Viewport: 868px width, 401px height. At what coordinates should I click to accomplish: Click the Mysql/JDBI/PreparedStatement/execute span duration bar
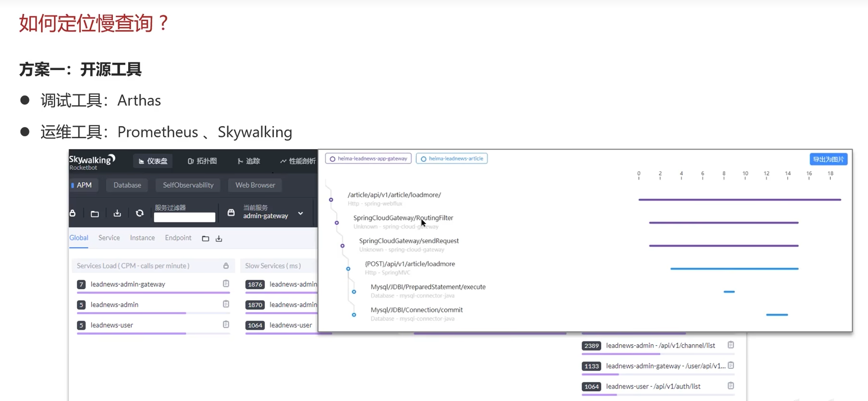click(x=729, y=292)
